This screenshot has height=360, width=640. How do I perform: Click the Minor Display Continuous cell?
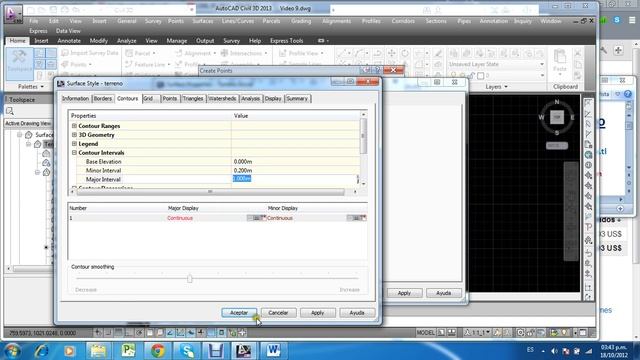point(280,218)
